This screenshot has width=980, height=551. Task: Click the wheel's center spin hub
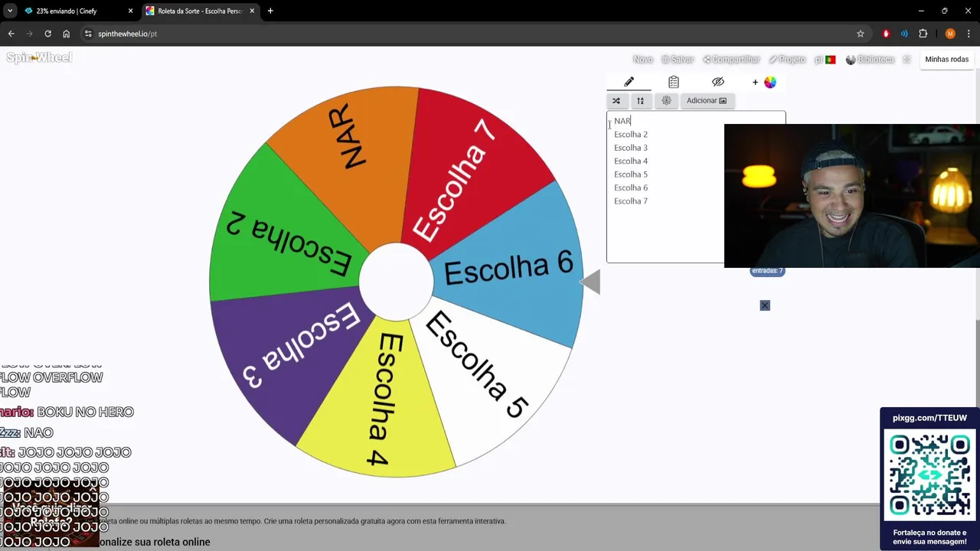396,282
